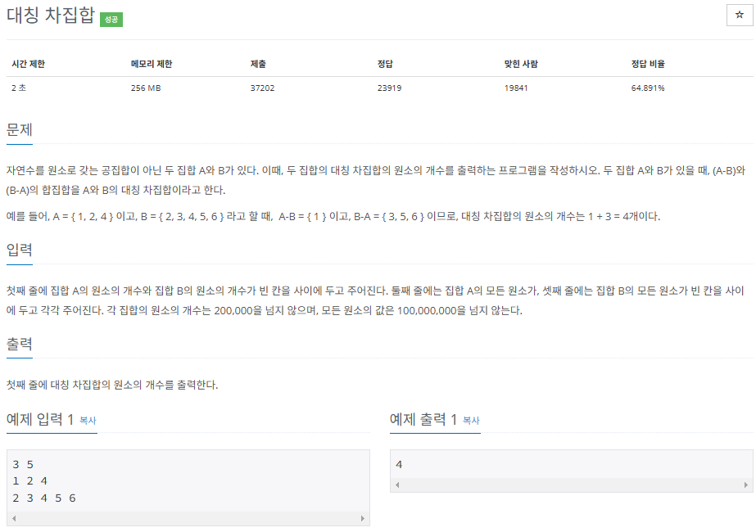Viewport: 756px width, 532px height.
Task: Click the star favorite icon
Action: [x=739, y=15]
